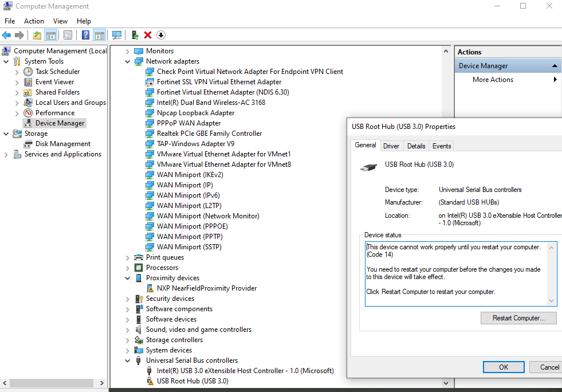Screen dimensions: 562x392
Task: Open Properties from the toolbar
Action: [68, 35]
